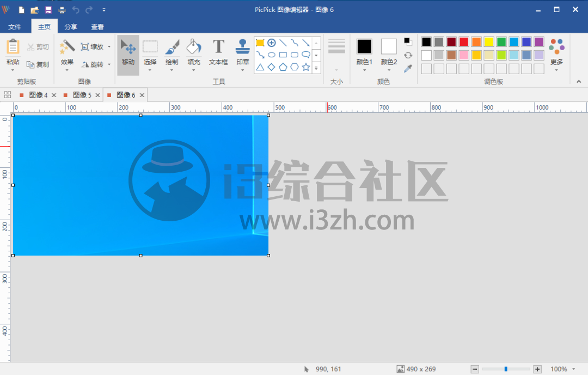Choose the yellow palette swatch
This screenshot has height=375, width=588.
pos(488,41)
